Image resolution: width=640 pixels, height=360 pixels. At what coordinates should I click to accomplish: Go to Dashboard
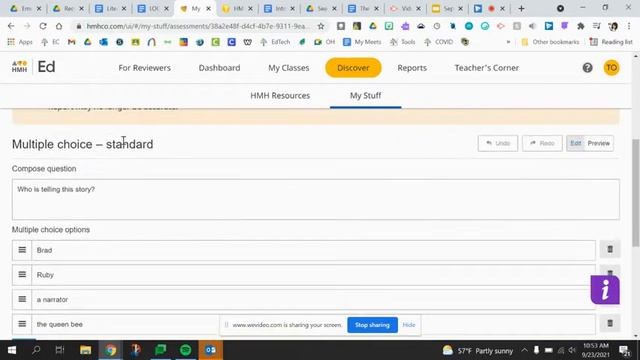pos(219,68)
